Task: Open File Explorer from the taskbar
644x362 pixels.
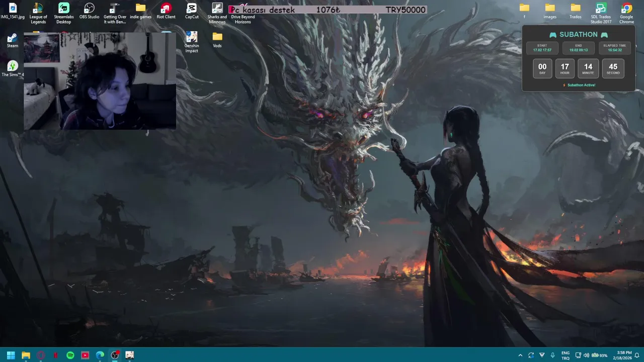Action: click(x=26, y=355)
